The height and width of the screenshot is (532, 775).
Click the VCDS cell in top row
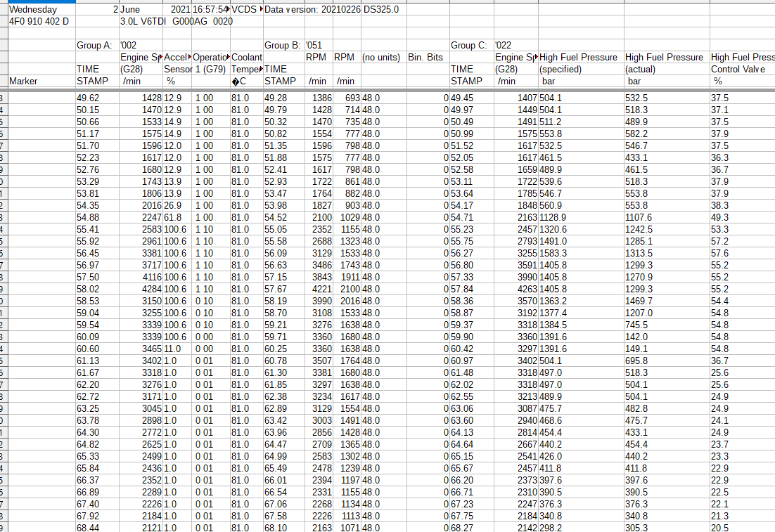(x=245, y=10)
